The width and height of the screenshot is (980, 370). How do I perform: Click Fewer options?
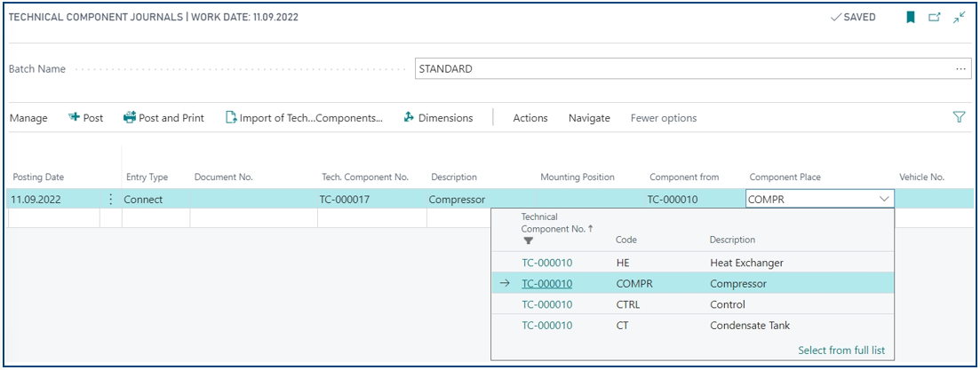pos(663,118)
